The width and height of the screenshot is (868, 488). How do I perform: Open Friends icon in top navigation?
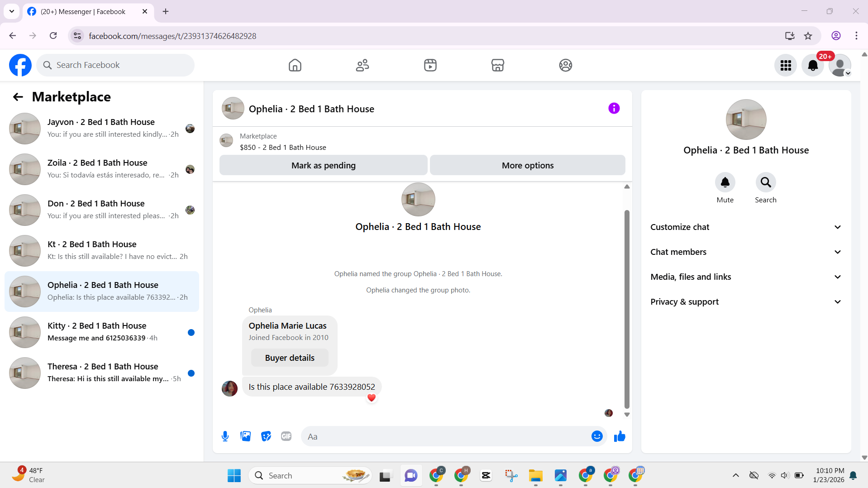tap(362, 65)
